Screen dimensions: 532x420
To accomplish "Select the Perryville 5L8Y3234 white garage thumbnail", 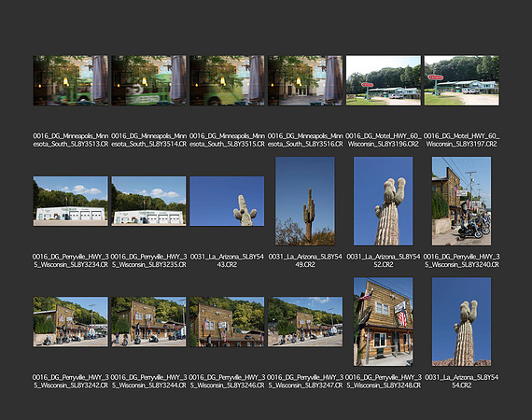I will click(71, 202).
